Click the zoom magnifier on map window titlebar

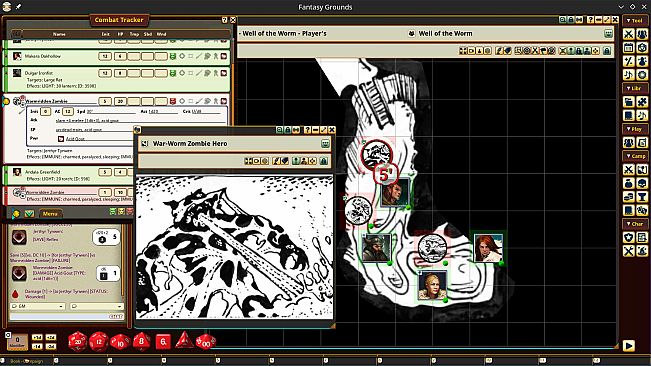click(562, 20)
